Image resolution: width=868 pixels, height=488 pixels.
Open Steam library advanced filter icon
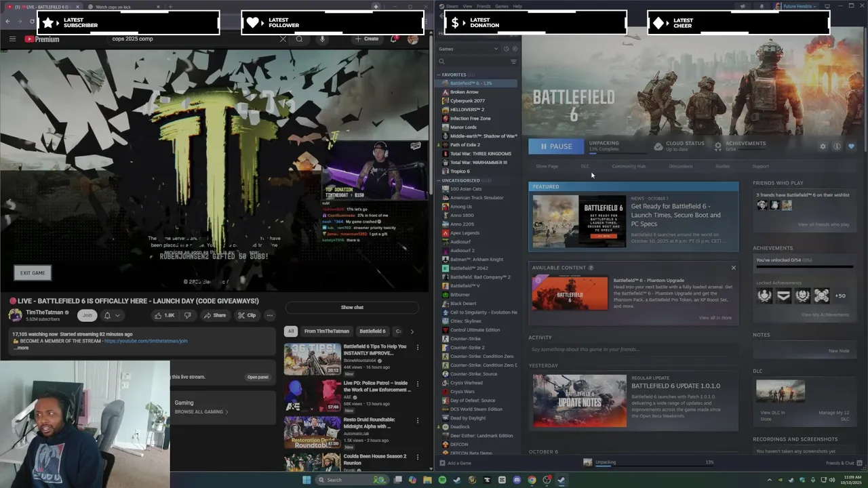click(513, 62)
